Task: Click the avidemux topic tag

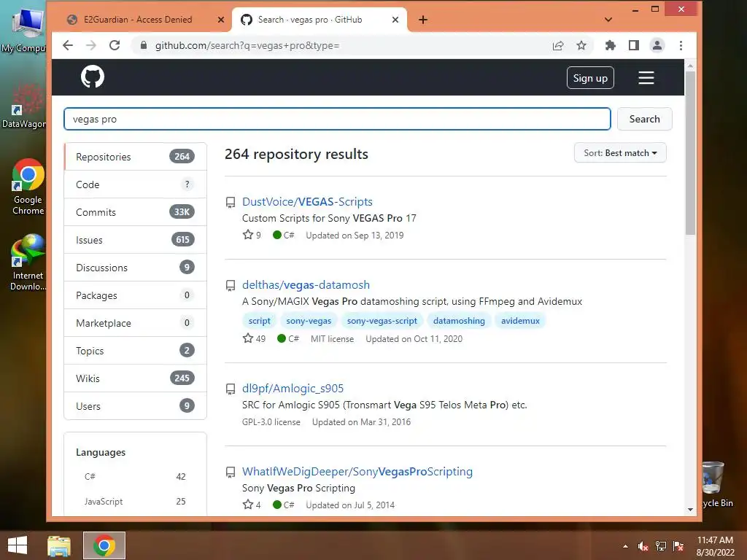Action: (x=520, y=321)
